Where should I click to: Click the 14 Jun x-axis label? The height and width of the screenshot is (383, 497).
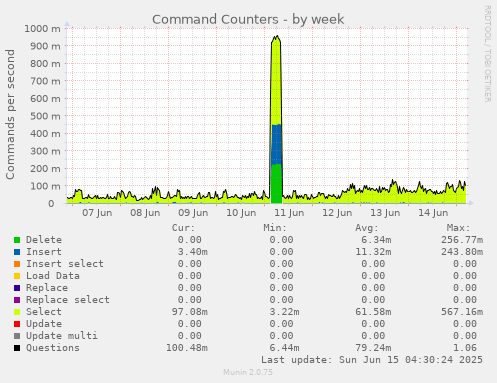pos(433,213)
